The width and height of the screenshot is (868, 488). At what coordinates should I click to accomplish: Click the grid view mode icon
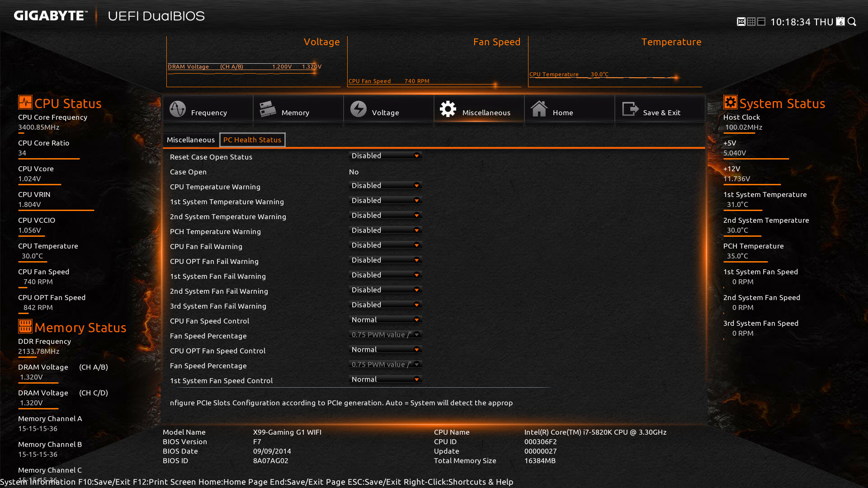click(751, 22)
